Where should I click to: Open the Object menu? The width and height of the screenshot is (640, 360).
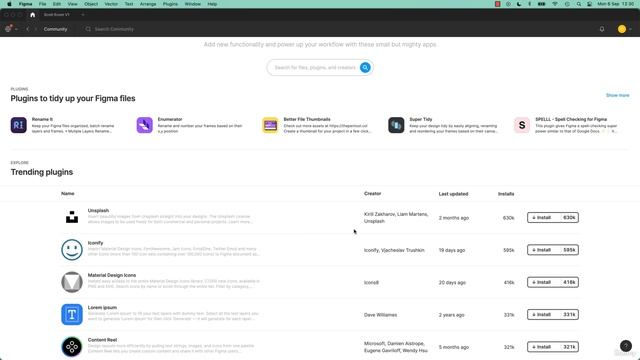91,4
